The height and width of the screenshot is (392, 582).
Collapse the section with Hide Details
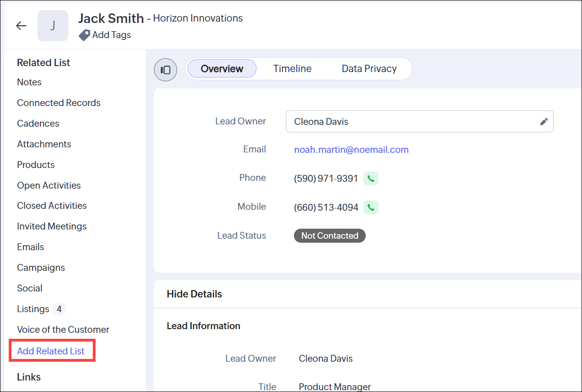tap(194, 294)
